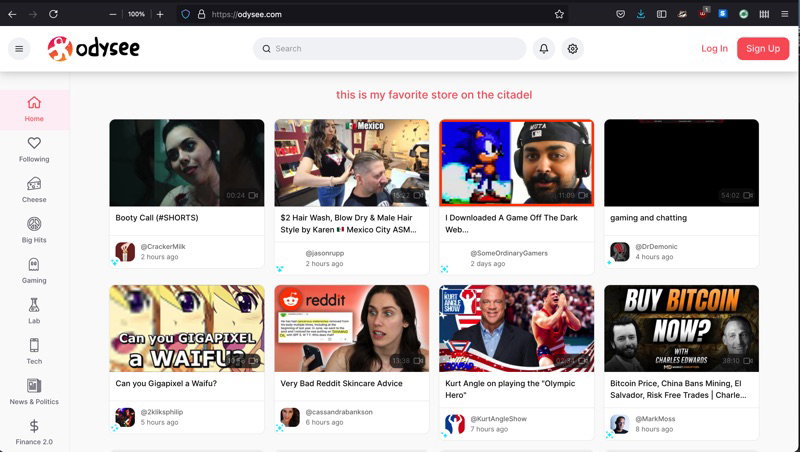Open @SomeOrdinaryGamers channel link
Screen dimensions: 800x452
(x=509, y=253)
